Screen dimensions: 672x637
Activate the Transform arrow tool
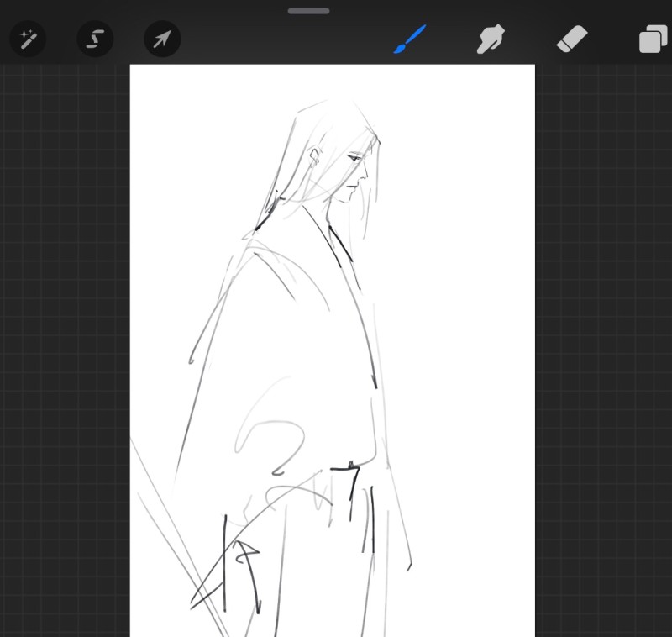(162, 39)
